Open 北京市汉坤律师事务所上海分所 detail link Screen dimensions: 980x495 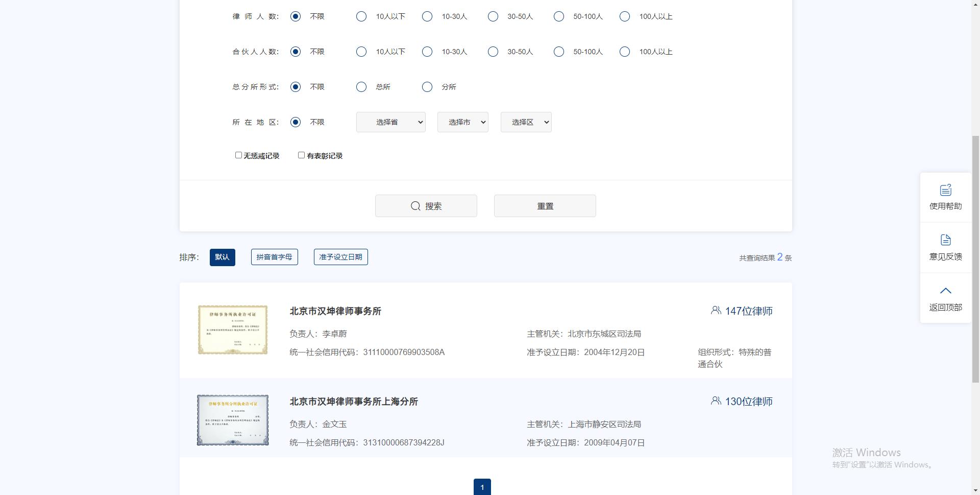[353, 402]
